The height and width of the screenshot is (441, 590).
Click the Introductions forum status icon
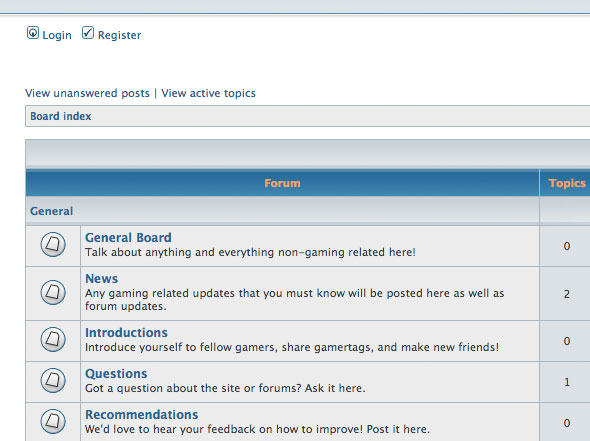(x=53, y=339)
